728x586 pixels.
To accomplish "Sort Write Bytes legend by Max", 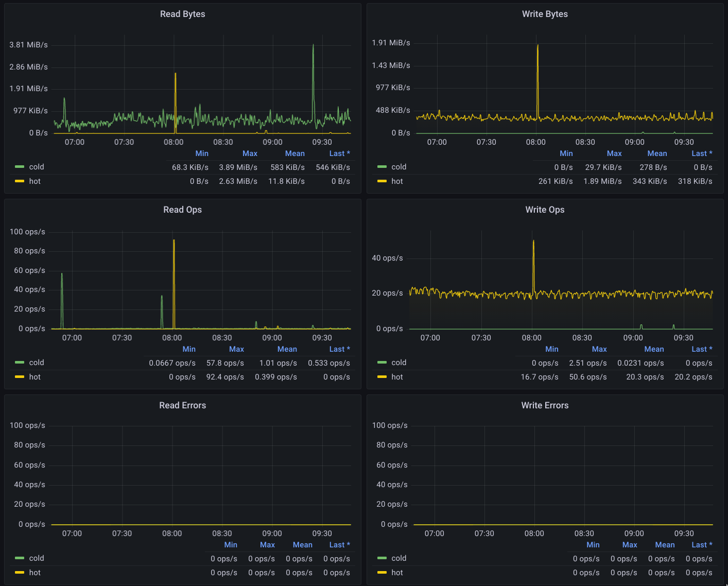I will 614,153.
